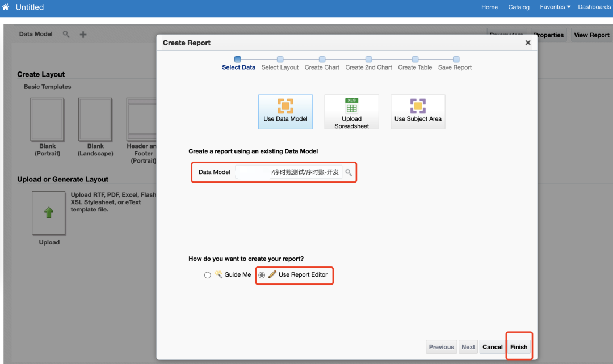Click the Previous button
613x364 pixels.
click(x=442, y=347)
